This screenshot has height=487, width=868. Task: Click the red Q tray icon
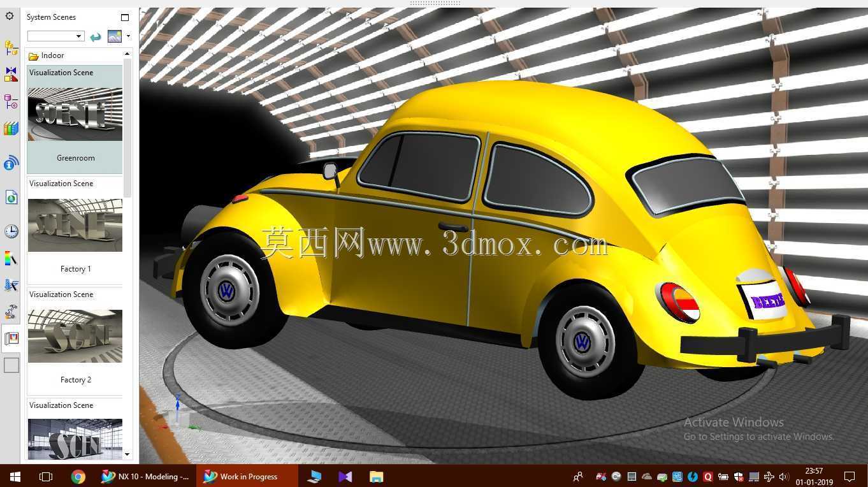[x=708, y=476]
